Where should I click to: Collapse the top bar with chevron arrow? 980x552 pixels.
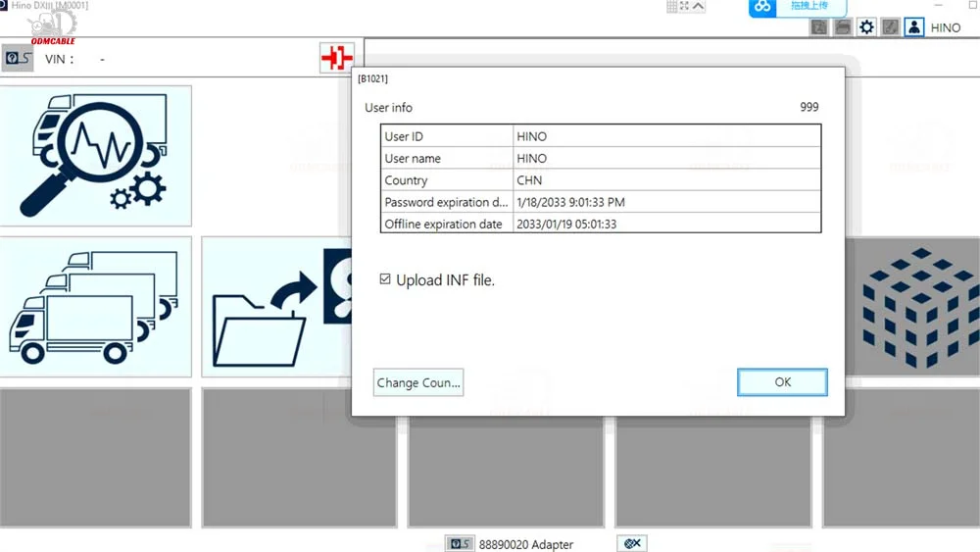tap(697, 6)
